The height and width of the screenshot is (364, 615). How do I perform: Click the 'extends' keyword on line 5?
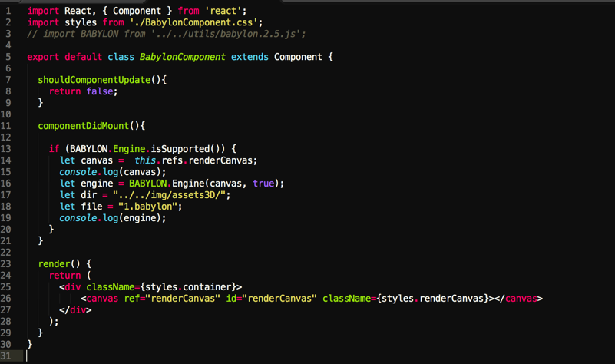point(250,57)
